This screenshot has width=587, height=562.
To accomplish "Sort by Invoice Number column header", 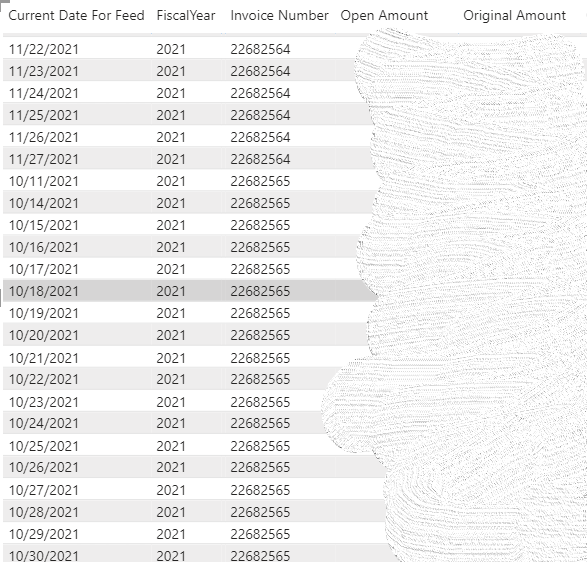I will pos(279,16).
